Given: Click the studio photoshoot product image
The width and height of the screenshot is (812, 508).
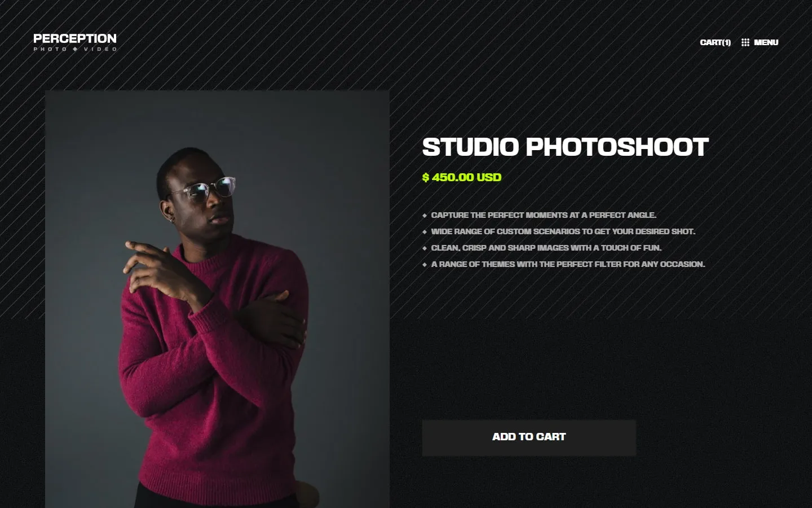Looking at the screenshot, I should 217,299.
